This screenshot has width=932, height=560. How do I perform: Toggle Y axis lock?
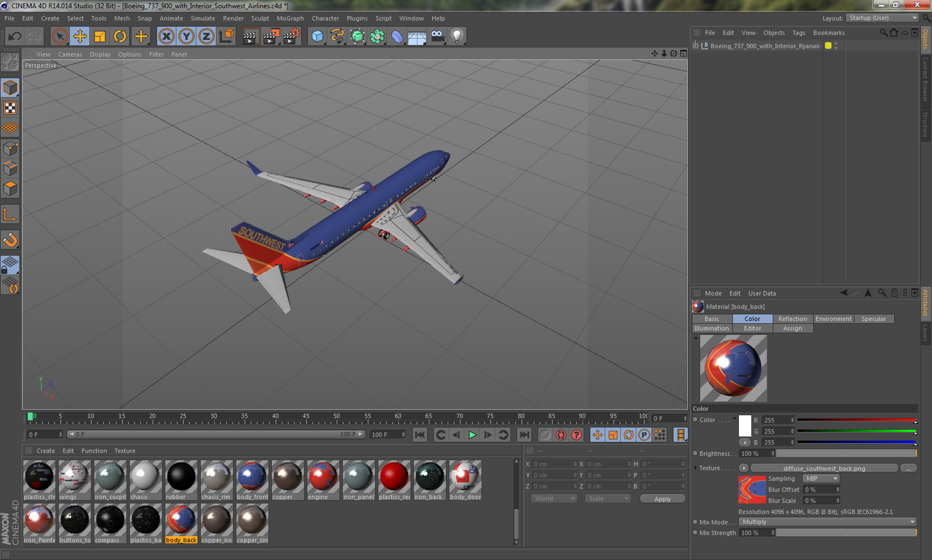pos(186,37)
